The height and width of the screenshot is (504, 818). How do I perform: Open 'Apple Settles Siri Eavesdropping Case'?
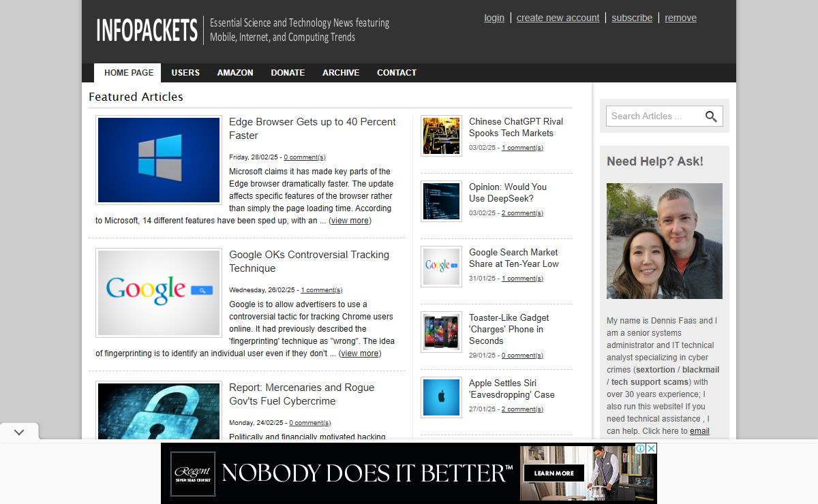[x=512, y=389]
